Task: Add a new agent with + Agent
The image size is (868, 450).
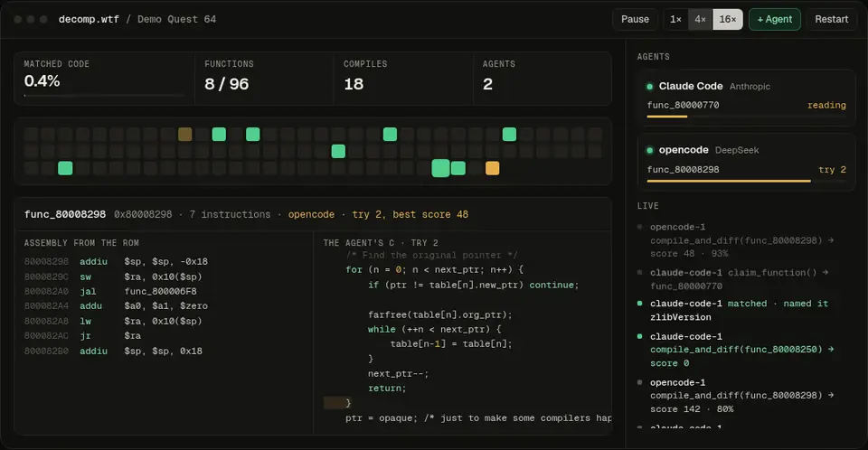Action: (x=775, y=19)
